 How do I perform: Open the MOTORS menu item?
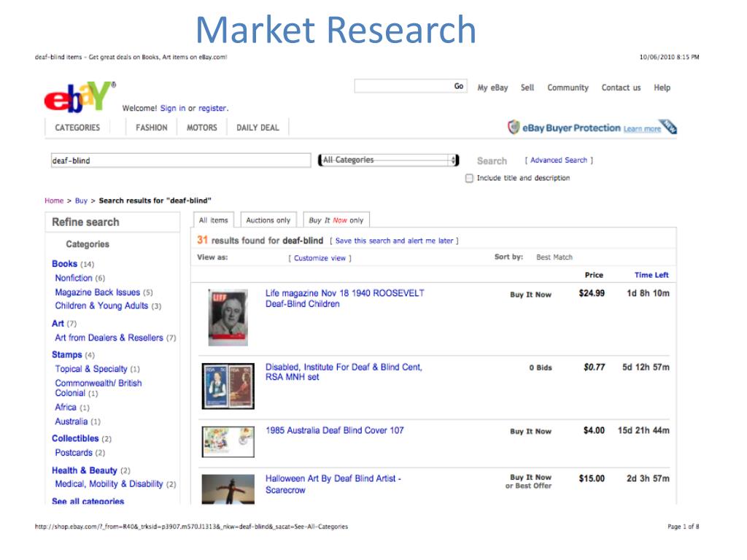click(x=201, y=128)
